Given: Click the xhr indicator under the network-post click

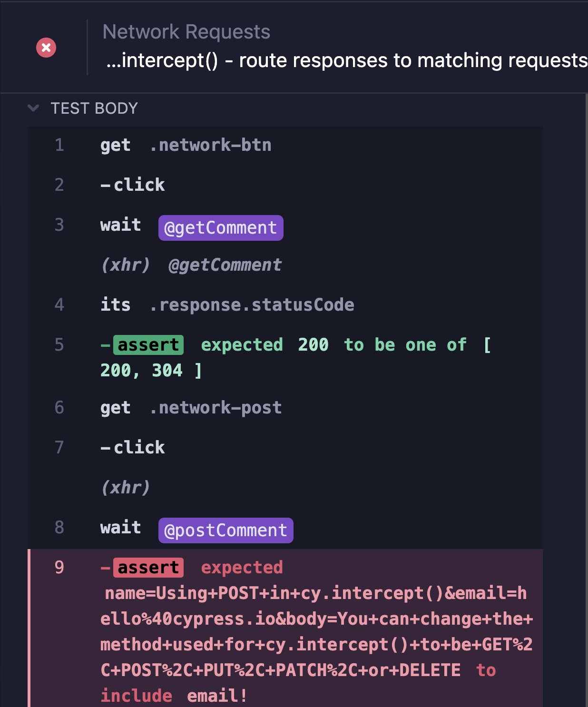Looking at the screenshot, I should 125,487.
